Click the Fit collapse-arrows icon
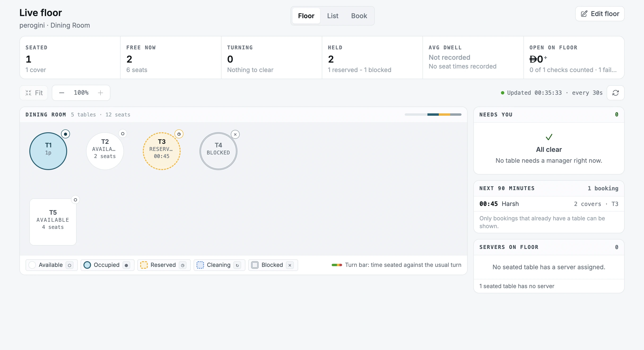Viewport: 644px width, 350px height. pyautogui.click(x=29, y=93)
